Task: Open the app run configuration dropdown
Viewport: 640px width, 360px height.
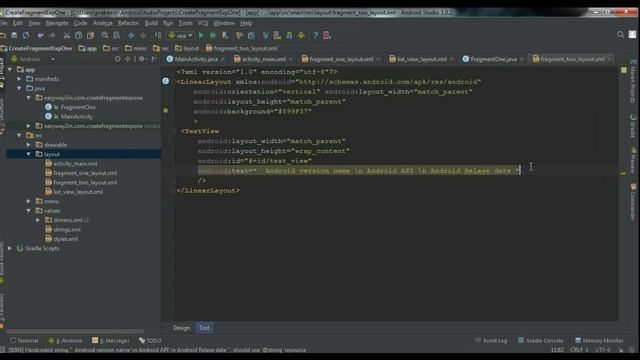Action: (x=180, y=36)
